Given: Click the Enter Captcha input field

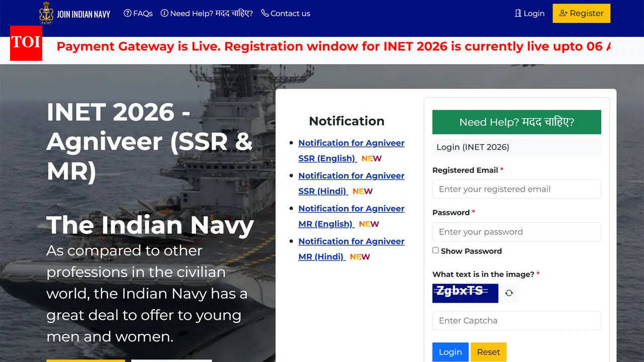Looking at the screenshot, I should (516, 320).
